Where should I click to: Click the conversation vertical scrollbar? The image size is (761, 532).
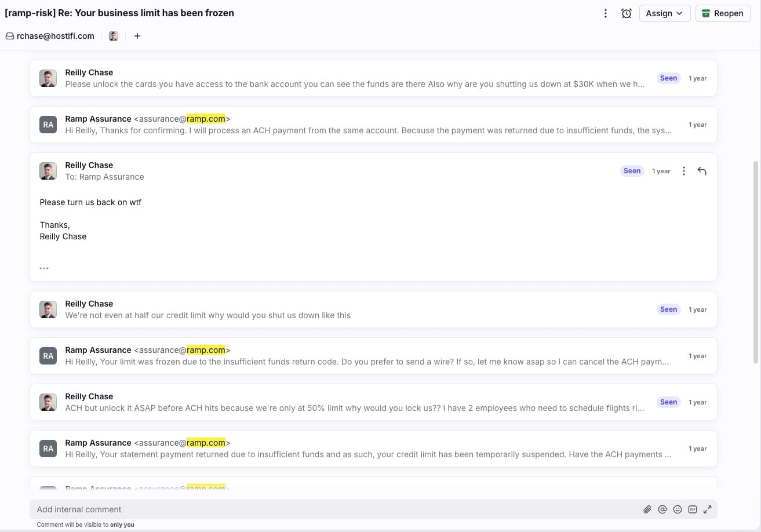pyautogui.click(x=755, y=262)
